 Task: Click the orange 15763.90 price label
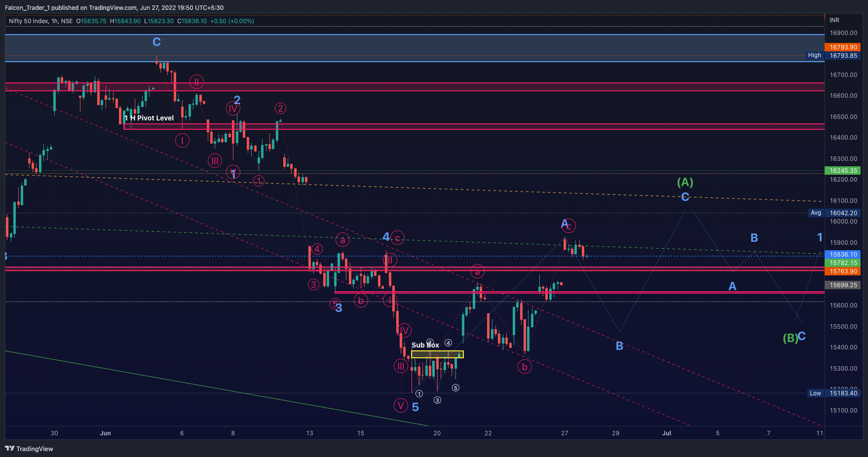843,271
